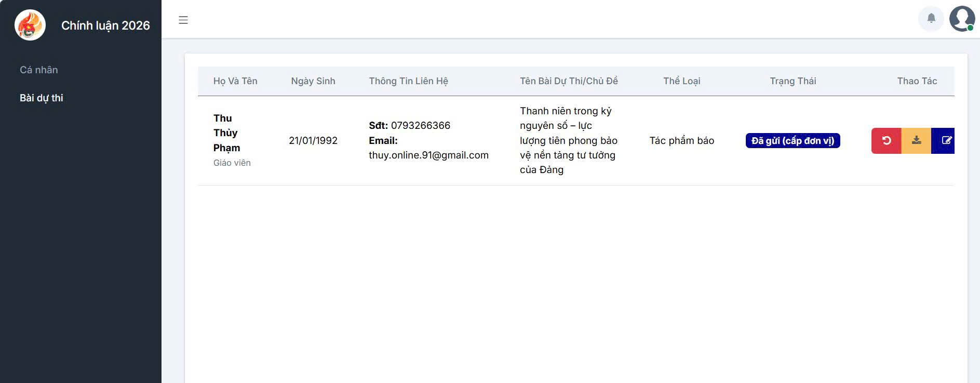Go to the Cá nhân sidebar item
Screen dimensions: 980x383
[39, 70]
